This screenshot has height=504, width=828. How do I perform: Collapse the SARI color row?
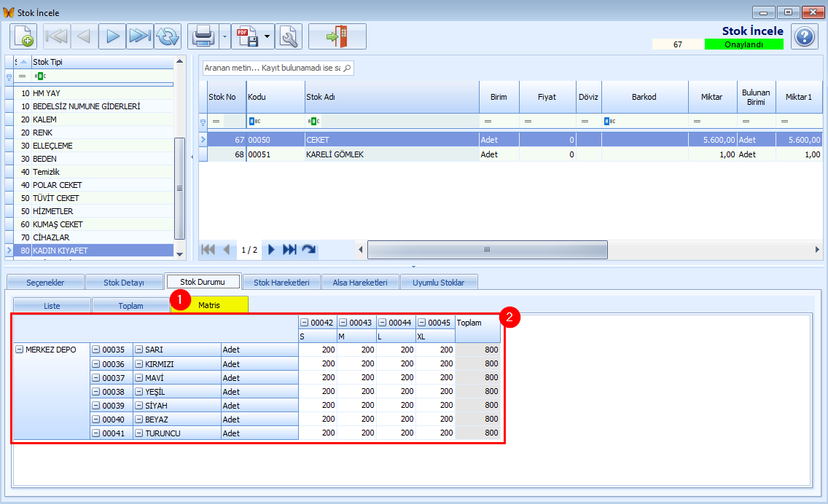click(x=139, y=350)
